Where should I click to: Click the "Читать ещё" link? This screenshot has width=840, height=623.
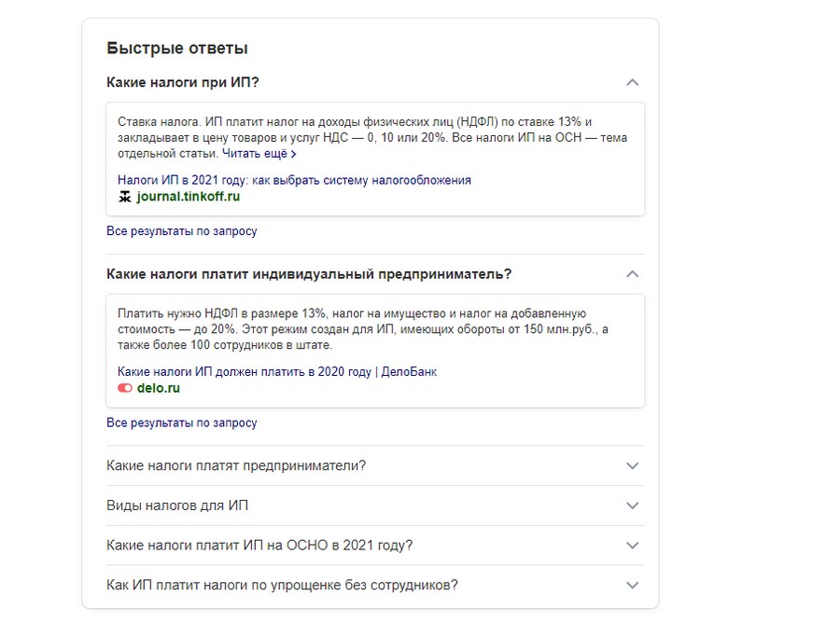[x=254, y=153]
